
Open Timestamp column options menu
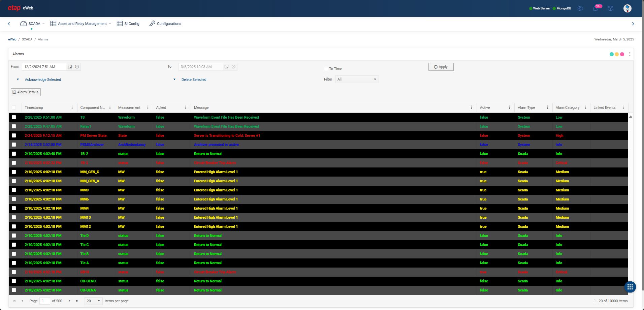72,107
